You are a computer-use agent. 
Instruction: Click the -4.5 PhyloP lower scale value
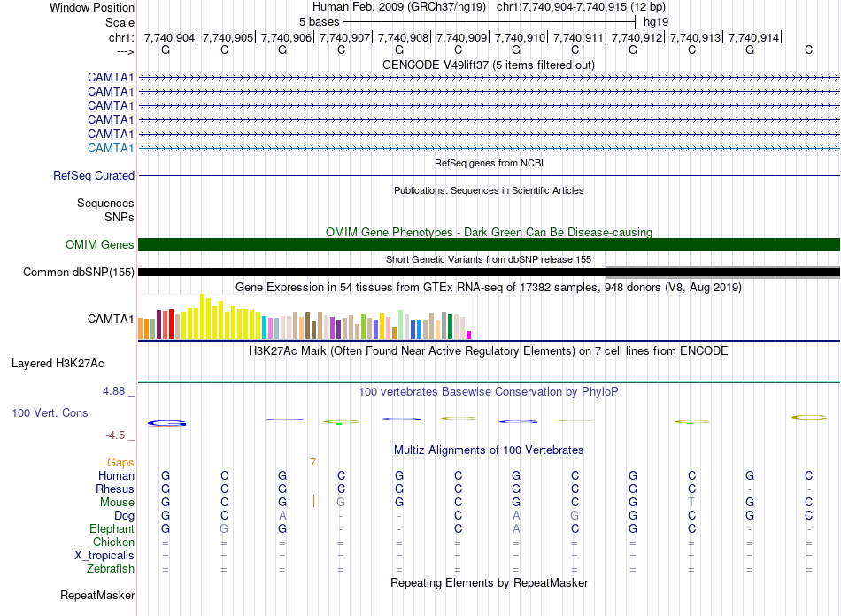coord(115,435)
